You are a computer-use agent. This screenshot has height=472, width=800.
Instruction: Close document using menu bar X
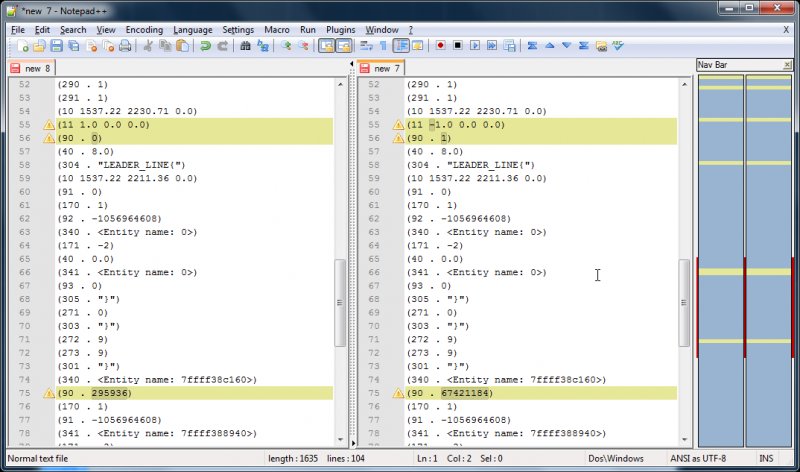pyautogui.click(x=786, y=30)
